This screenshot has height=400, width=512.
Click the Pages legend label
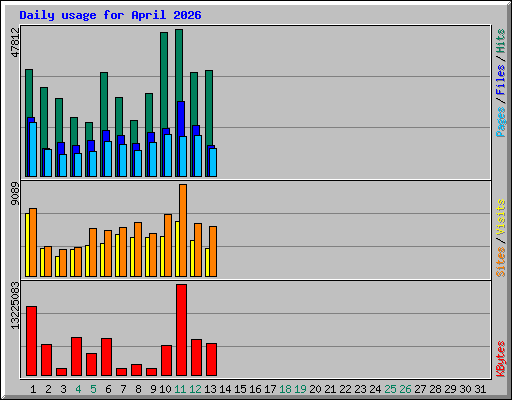click(501, 121)
